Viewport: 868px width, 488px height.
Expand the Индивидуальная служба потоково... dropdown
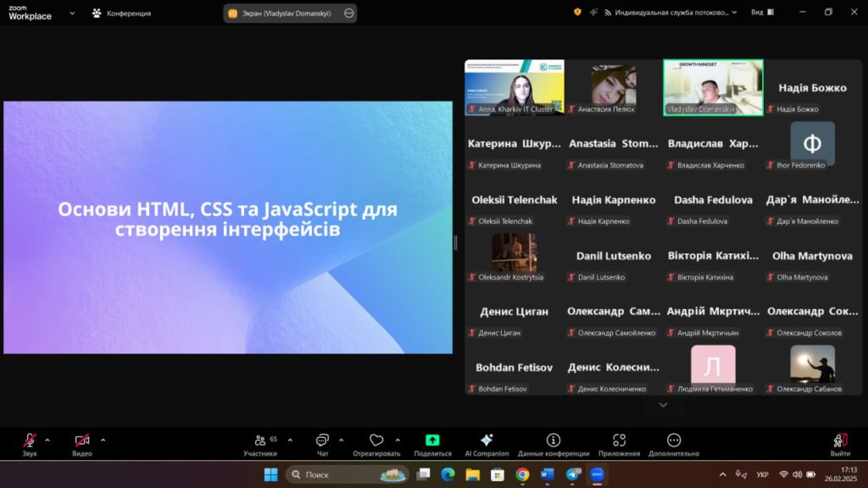point(670,12)
